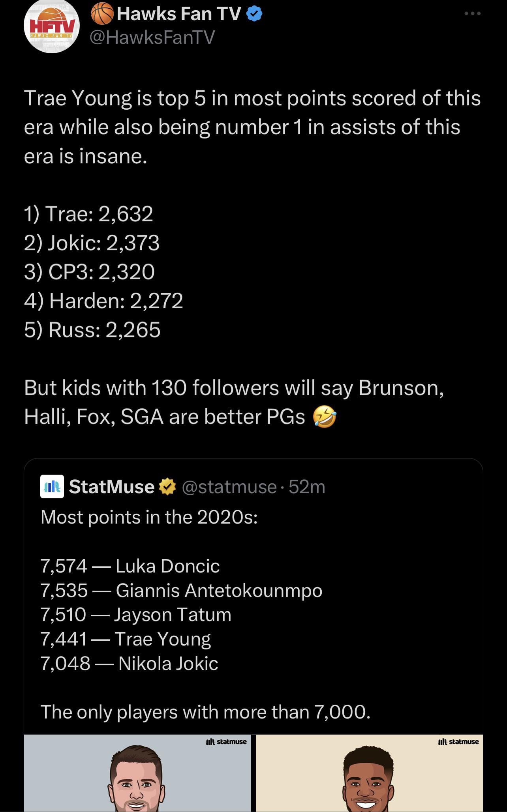Open the @HawksFanTV handle link
507x812 pixels.
(x=152, y=37)
